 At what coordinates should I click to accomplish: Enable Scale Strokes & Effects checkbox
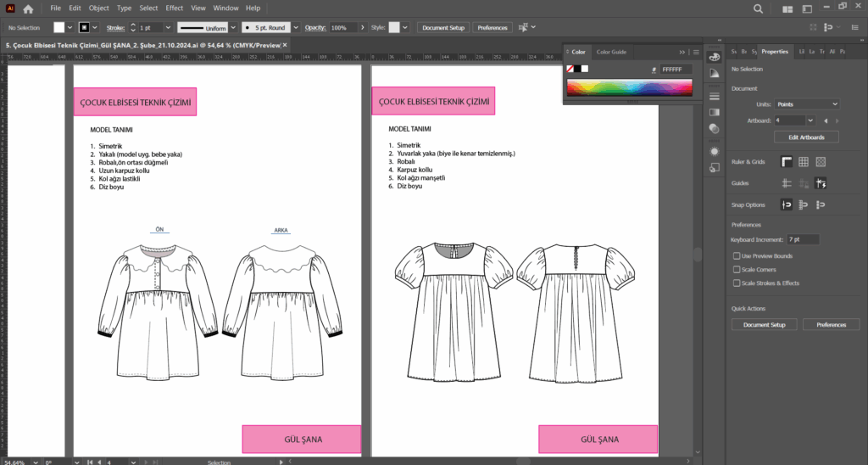click(736, 283)
